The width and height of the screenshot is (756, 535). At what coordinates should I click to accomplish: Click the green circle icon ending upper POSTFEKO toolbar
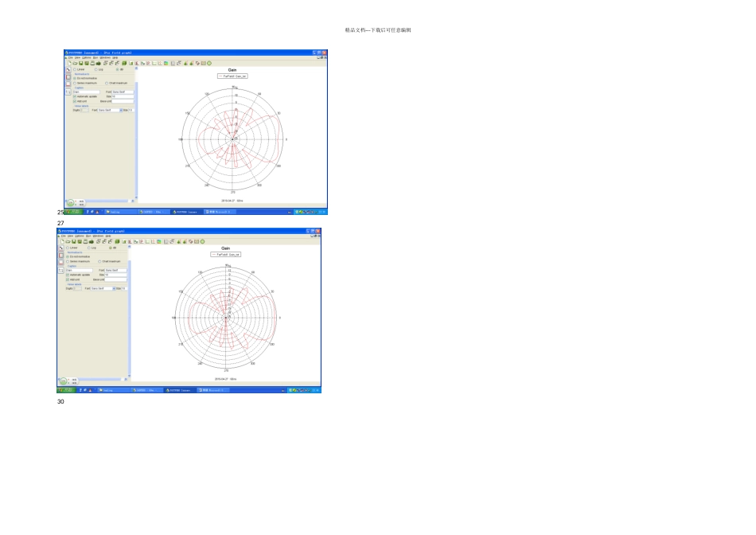point(209,63)
